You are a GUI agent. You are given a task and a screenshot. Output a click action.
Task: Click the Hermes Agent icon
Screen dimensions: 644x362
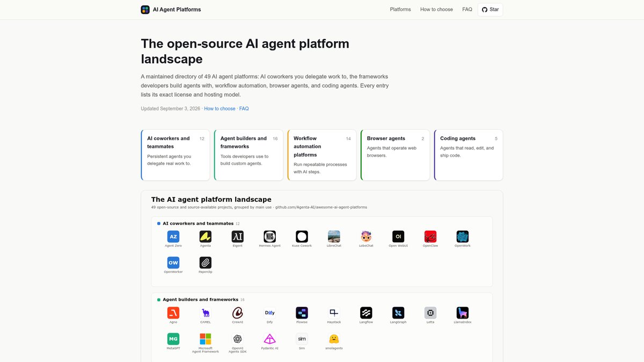coord(270,237)
